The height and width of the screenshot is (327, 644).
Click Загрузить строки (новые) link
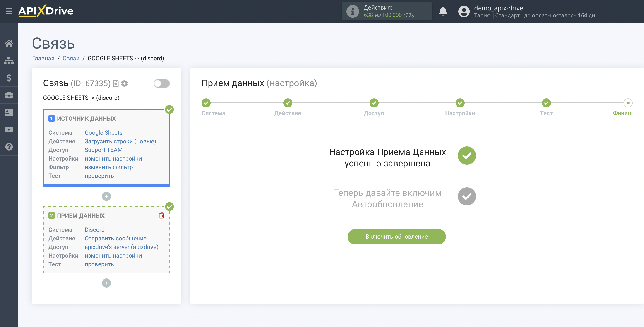coord(120,142)
